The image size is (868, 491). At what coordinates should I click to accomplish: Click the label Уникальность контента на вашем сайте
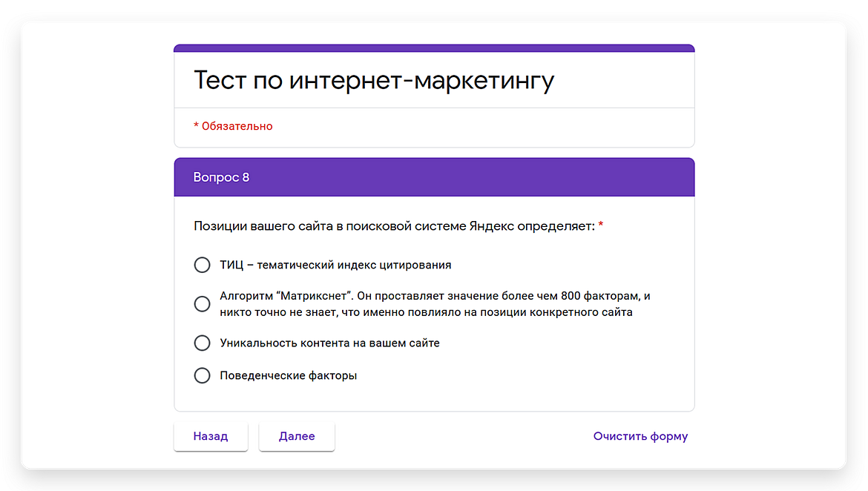[329, 343]
